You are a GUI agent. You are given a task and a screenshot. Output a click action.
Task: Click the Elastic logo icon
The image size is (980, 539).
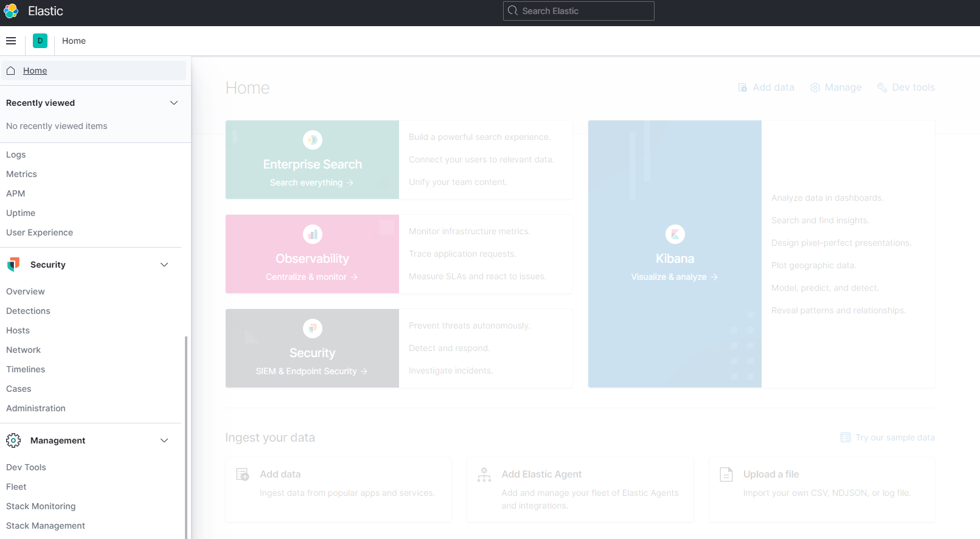coord(11,11)
